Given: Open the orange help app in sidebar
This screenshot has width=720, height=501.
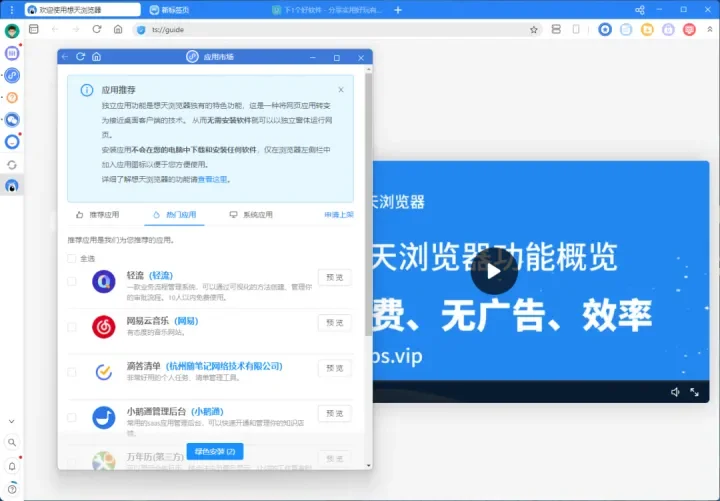Looking at the screenshot, I should coord(12,97).
